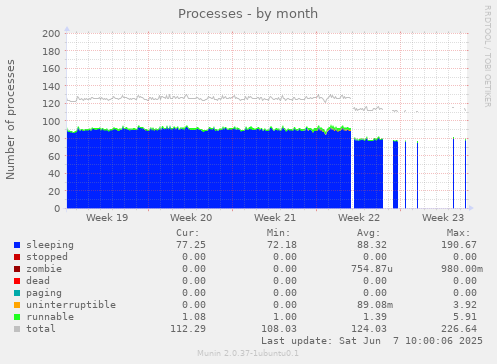Image resolution: width=497 pixels, height=364 pixels.
Task: Click the 'sleeping' legend label
Action: (50, 245)
